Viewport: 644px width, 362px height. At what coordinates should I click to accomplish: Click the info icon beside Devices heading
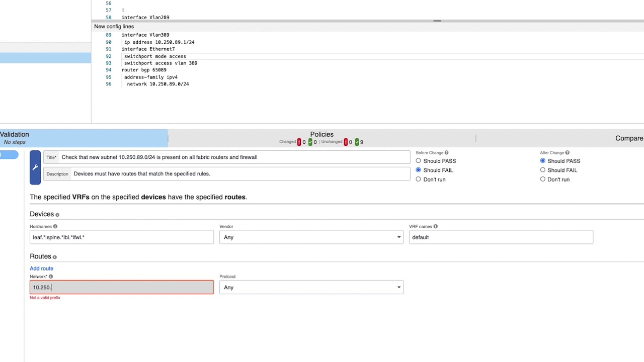coord(57,215)
